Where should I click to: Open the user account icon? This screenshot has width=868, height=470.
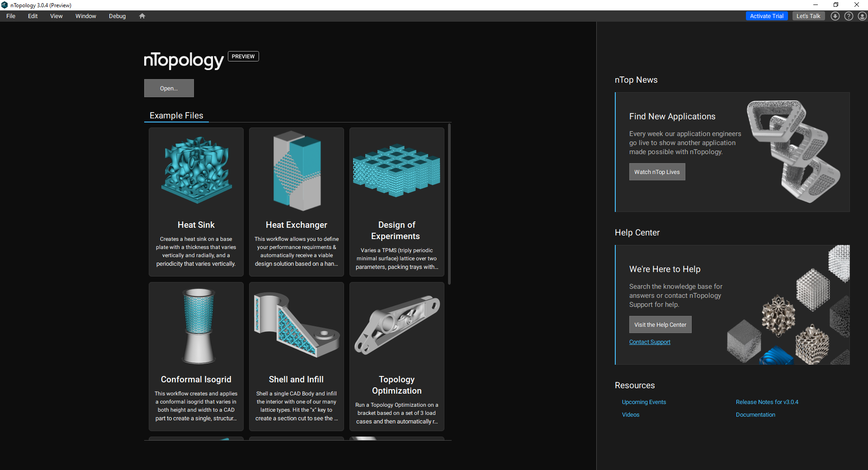click(862, 16)
